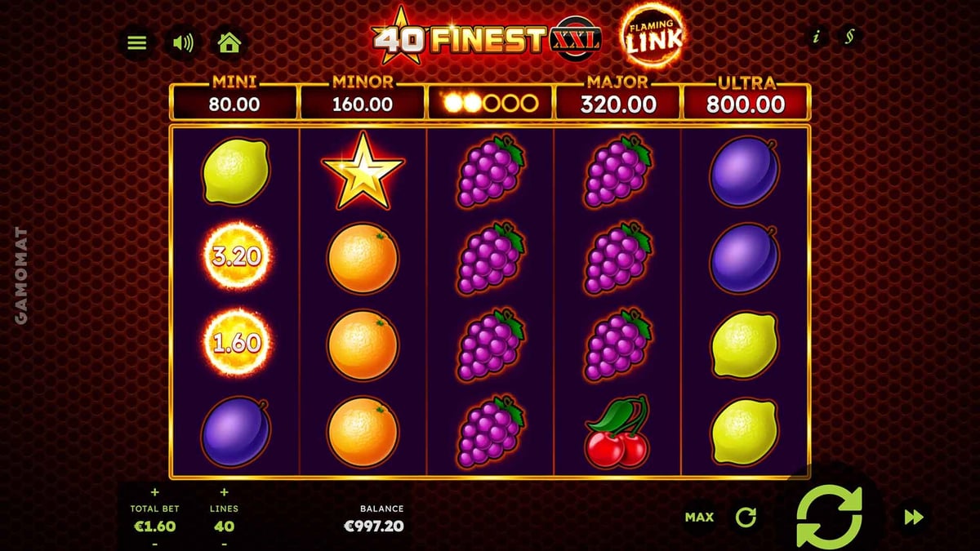Start the autoplay function
This screenshot has width=980, height=551.
[x=746, y=517]
